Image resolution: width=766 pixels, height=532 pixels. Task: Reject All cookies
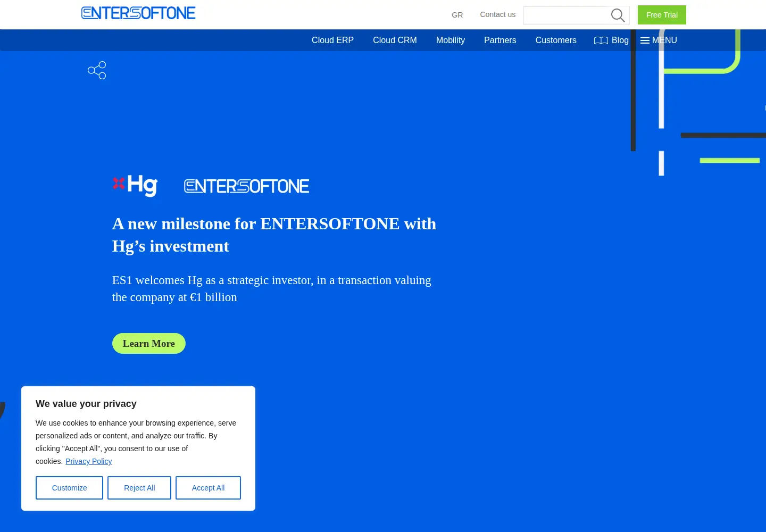(139, 488)
